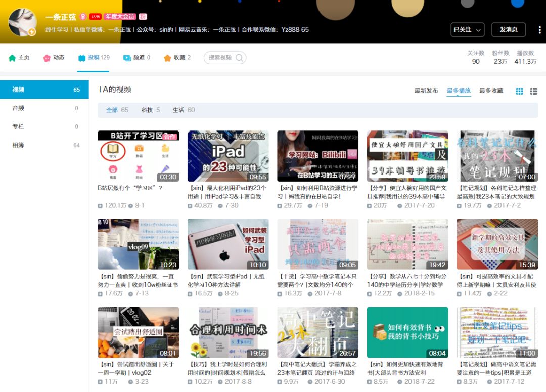
Task: Click the 年度大会员 membership badge
Action: click(x=120, y=16)
